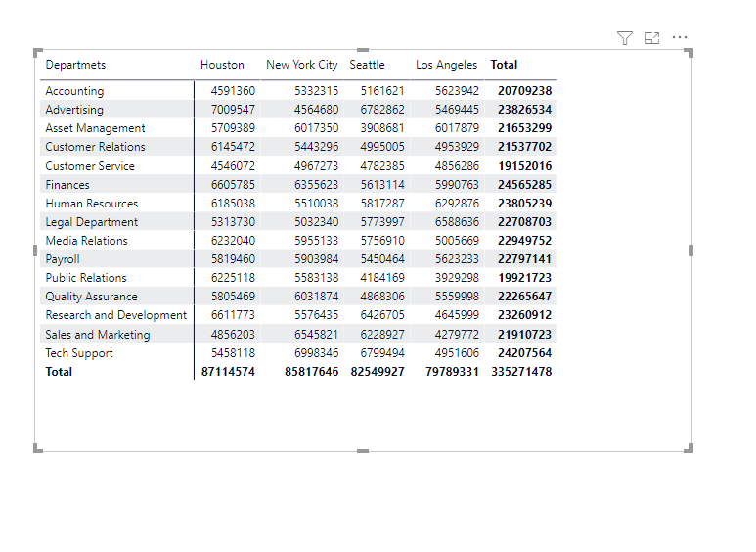The image size is (756, 552).
Task: Select the Advertising row label
Action: pyautogui.click(x=74, y=110)
